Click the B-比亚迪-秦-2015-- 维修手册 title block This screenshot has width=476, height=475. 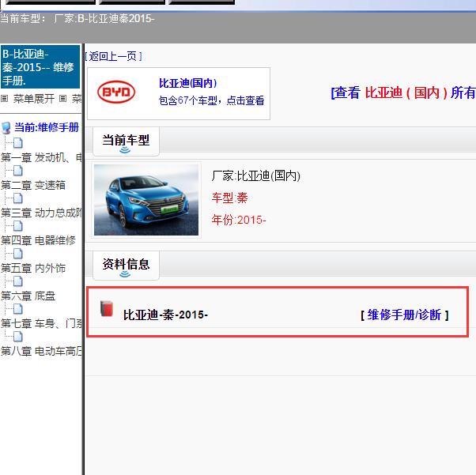40,66
